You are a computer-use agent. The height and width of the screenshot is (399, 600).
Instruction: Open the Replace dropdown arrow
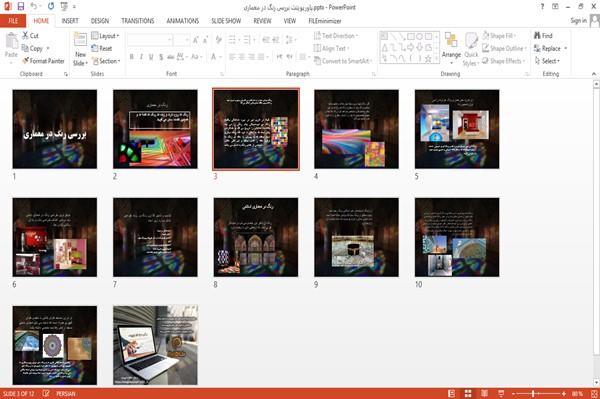[x=566, y=48]
